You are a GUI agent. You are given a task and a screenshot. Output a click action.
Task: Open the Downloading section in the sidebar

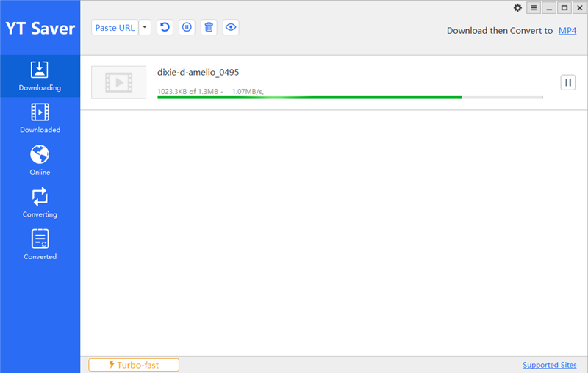point(40,76)
